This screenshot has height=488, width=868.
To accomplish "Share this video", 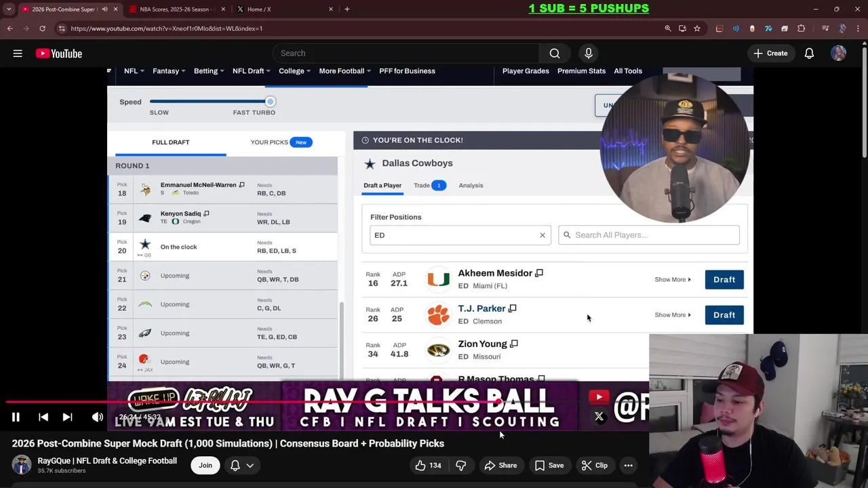I will (500, 466).
